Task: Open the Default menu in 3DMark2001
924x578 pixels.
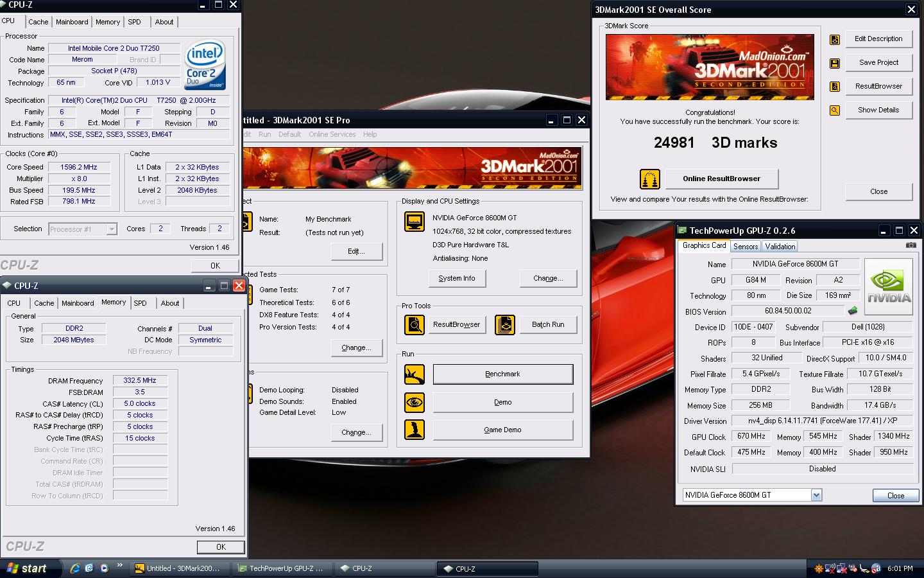Action: (289, 134)
